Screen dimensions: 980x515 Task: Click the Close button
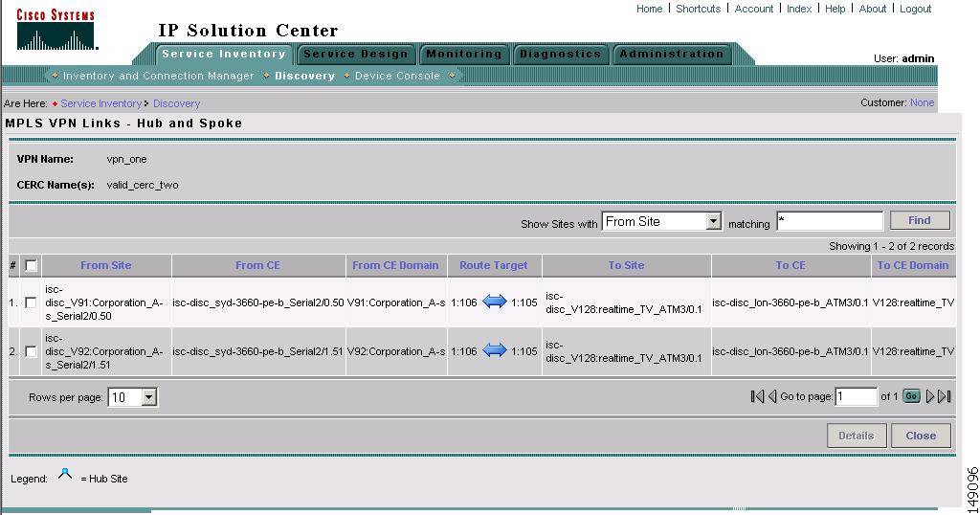(921, 436)
